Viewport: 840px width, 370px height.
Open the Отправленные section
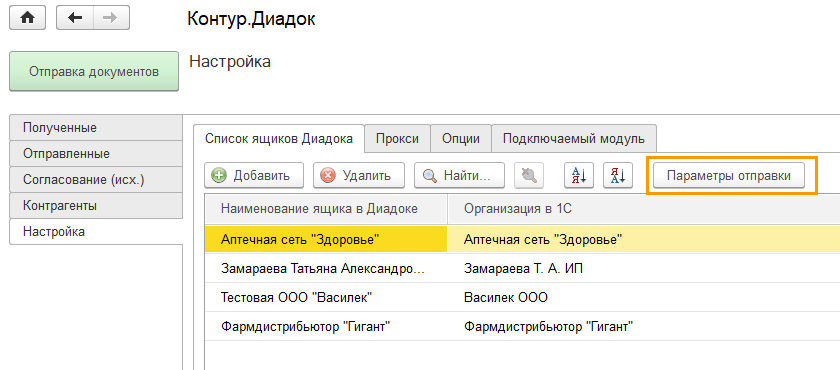pos(96,154)
